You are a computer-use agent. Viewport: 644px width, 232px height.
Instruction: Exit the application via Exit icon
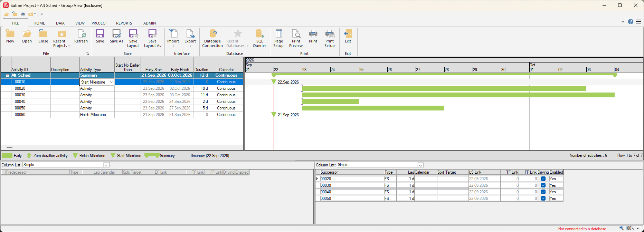pyautogui.click(x=348, y=33)
